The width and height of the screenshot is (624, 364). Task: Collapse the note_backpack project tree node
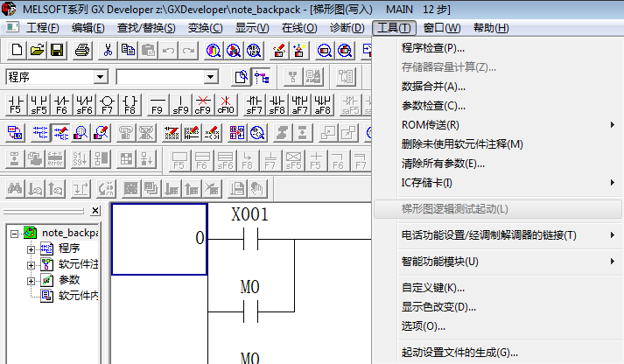(x=14, y=234)
